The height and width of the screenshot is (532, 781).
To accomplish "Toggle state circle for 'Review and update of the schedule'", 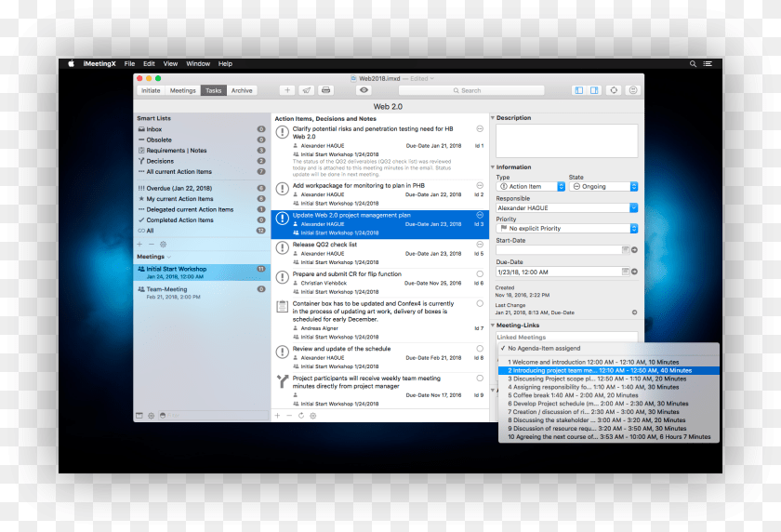I will click(x=480, y=349).
